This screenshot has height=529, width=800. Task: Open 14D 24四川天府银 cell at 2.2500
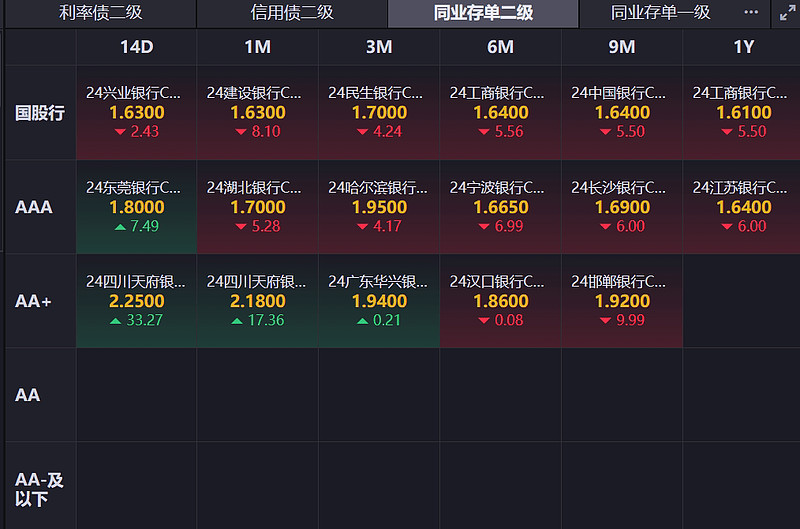click(x=137, y=301)
